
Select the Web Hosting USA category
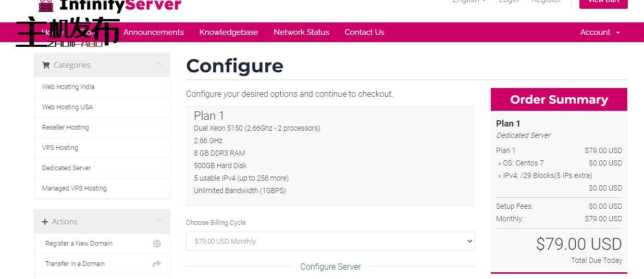coord(67,107)
